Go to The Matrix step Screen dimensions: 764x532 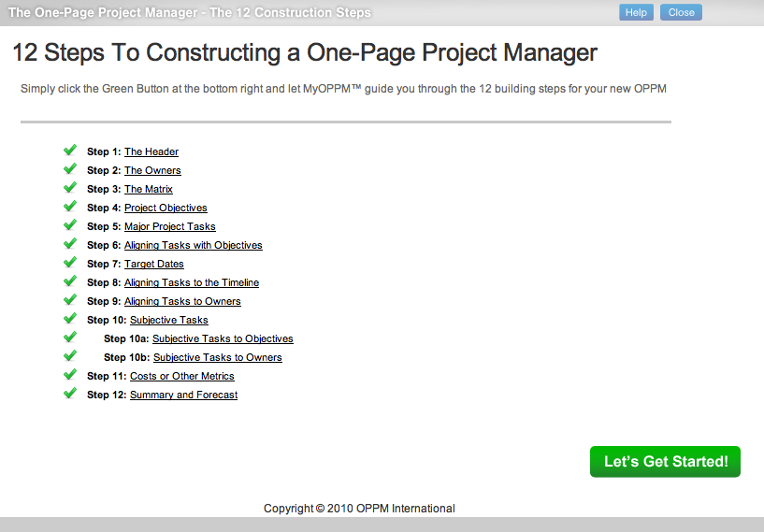[x=149, y=189]
